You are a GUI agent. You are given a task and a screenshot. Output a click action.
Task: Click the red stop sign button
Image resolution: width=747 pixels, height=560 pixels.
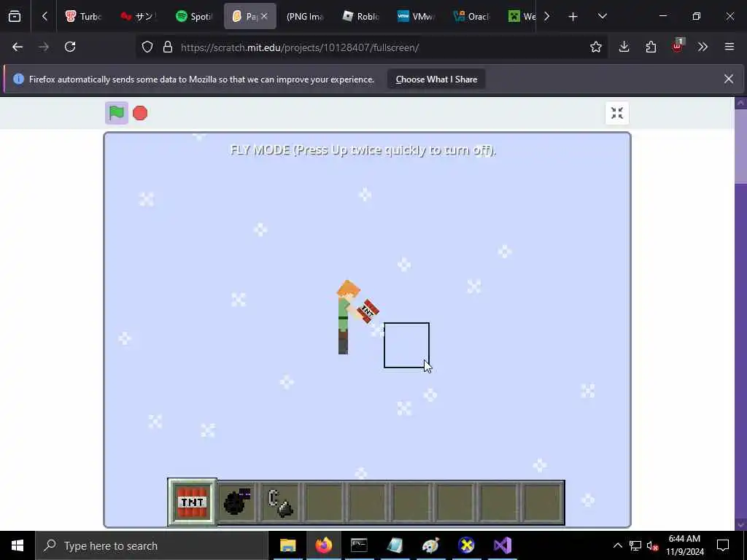[x=140, y=113]
